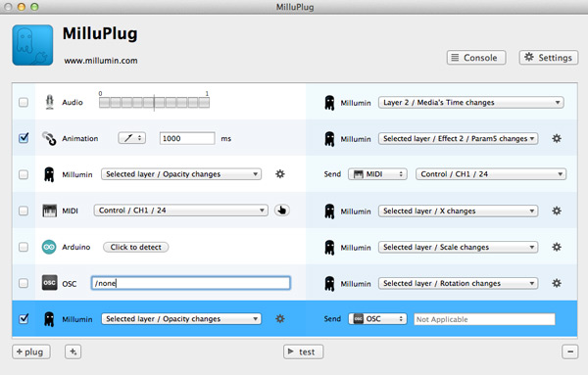Image resolution: width=588 pixels, height=375 pixels.
Task: Open Control / CH1 / 24 MIDI input dropdown
Action: click(180, 211)
